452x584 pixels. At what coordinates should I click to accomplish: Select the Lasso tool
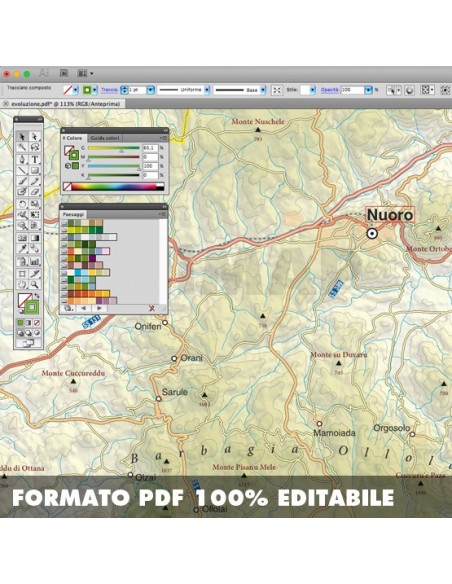[35, 147]
